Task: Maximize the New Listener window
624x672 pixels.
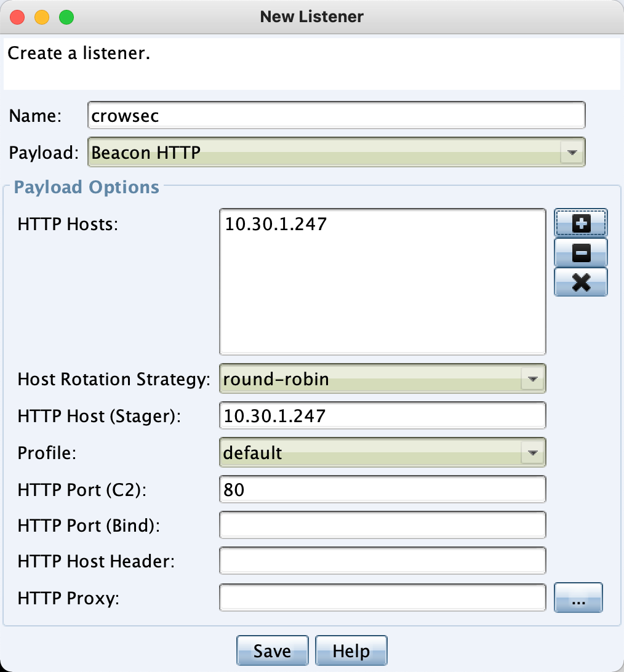Action: tap(66, 17)
